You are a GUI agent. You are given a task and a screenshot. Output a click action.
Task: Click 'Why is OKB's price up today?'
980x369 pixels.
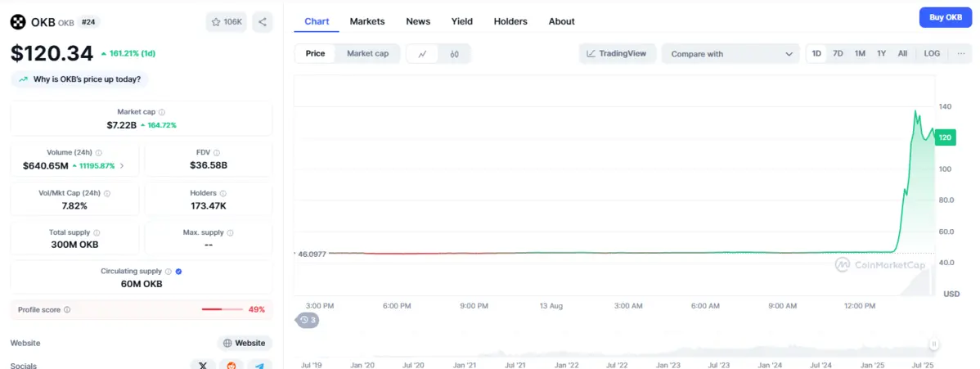(x=79, y=79)
